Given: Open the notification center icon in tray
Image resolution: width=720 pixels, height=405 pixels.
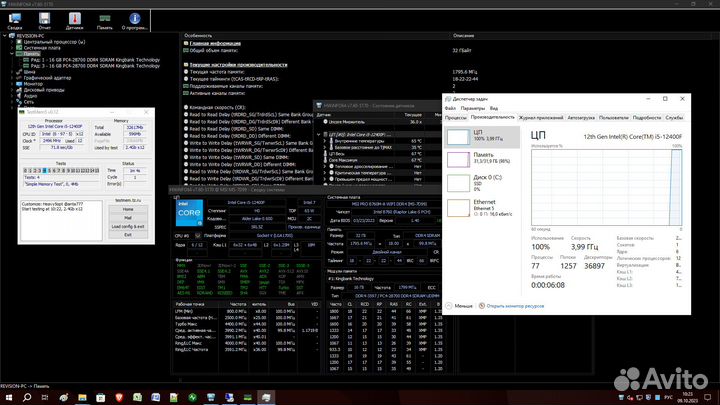Looking at the screenshot, I should click(708, 397).
